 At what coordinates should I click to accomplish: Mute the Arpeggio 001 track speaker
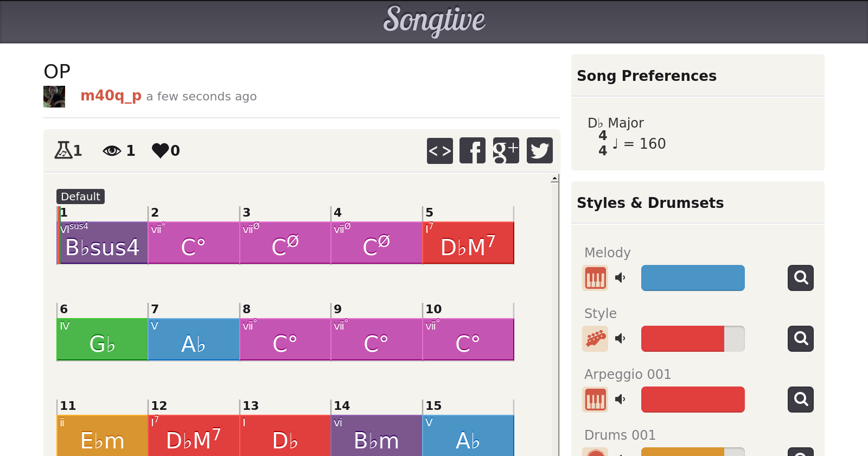pyautogui.click(x=620, y=400)
